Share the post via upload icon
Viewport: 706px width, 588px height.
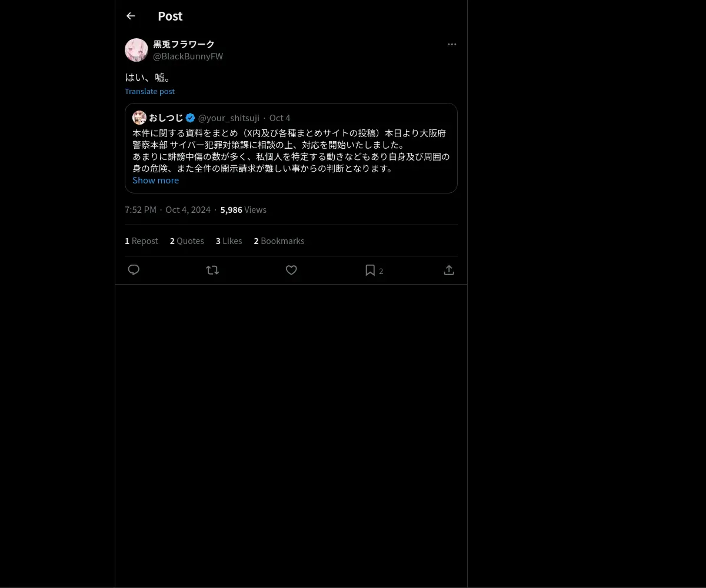[x=449, y=270]
